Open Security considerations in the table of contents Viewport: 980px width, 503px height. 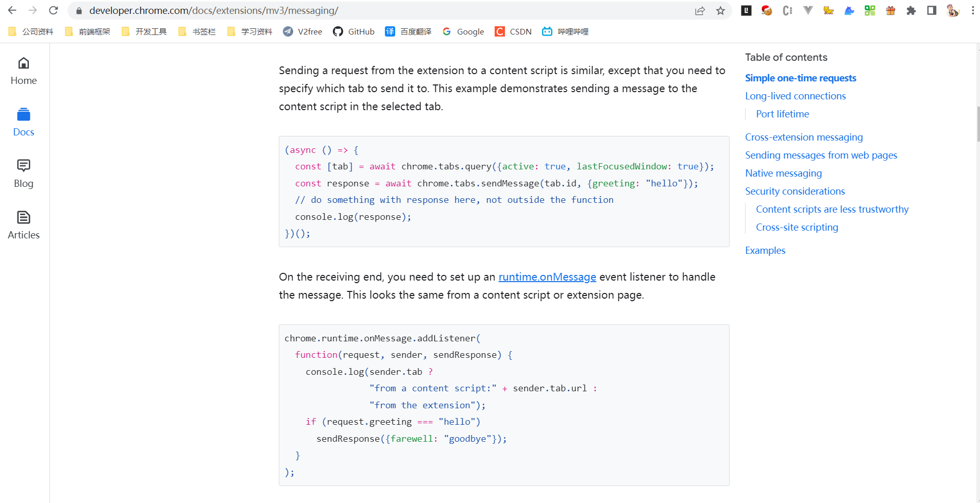[x=795, y=191]
